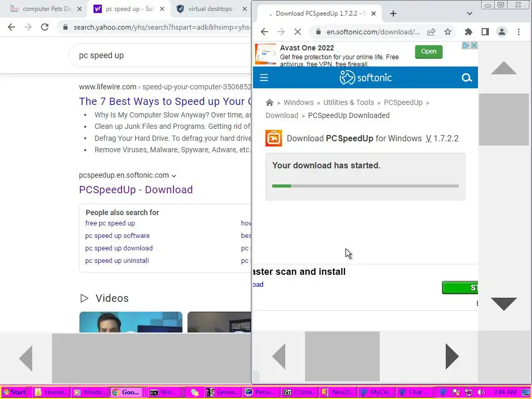Click the Download breadcrumb link
The width and height of the screenshot is (532, 399).
tap(282, 115)
